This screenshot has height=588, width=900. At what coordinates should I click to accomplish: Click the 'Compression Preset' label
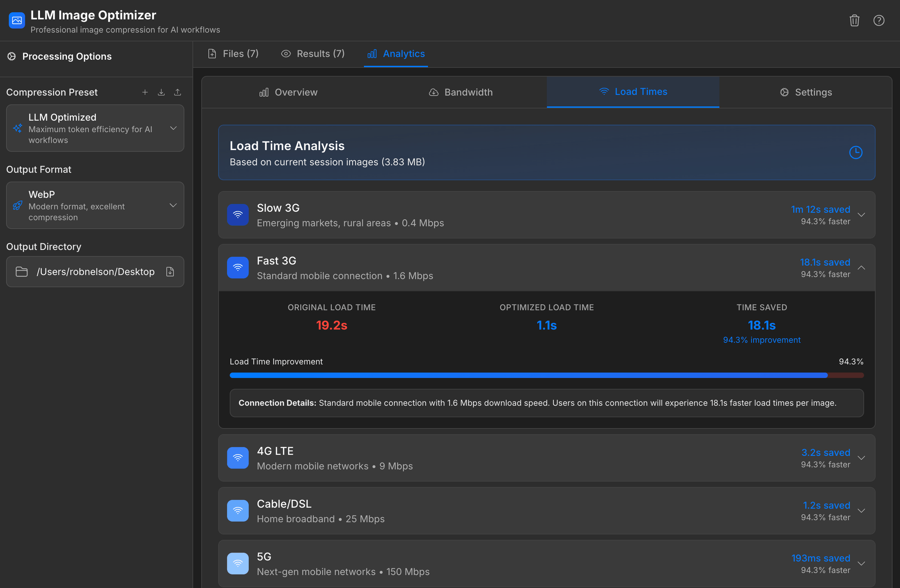click(x=52, y=92)
